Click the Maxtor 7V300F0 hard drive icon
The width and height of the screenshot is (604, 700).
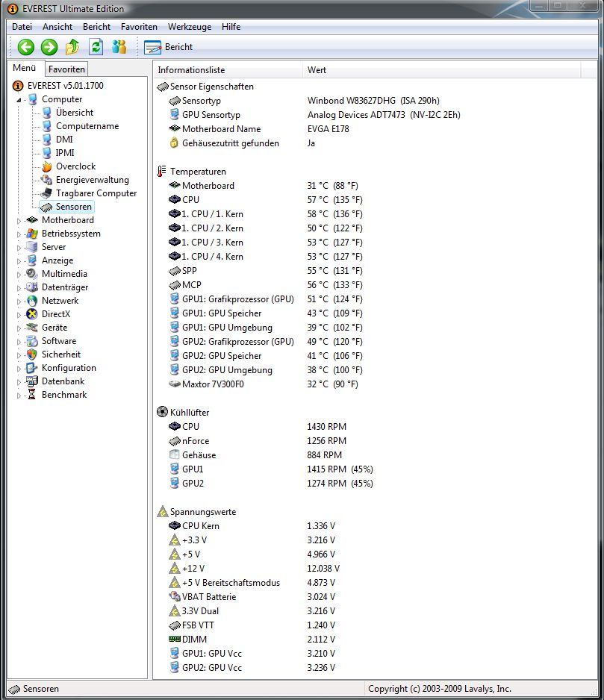click(175, 384)
